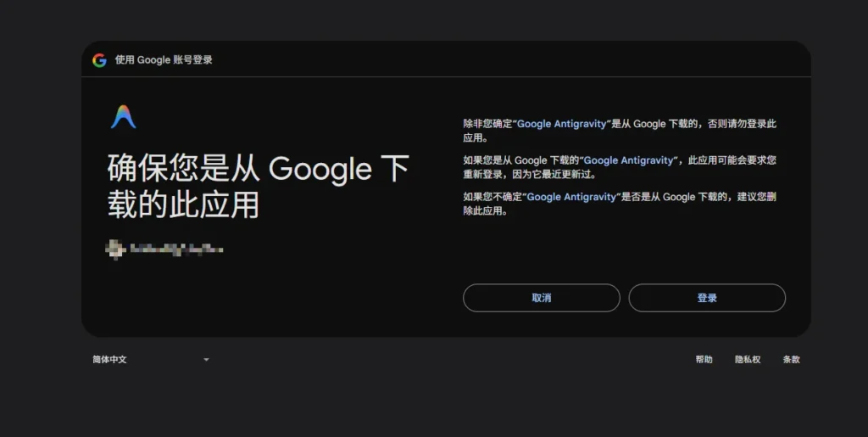The width and height of the screenshot is (868, 437).
Task: Click the "使用 Google 账号登录" header text
Action: [x=164, y=60]
